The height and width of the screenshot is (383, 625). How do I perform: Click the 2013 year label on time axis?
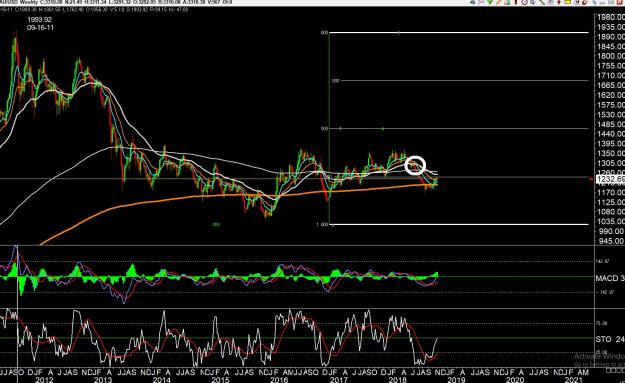pos(103,379)
